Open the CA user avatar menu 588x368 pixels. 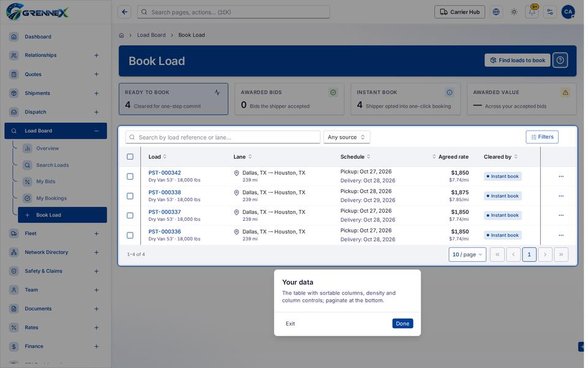(568, 12)
